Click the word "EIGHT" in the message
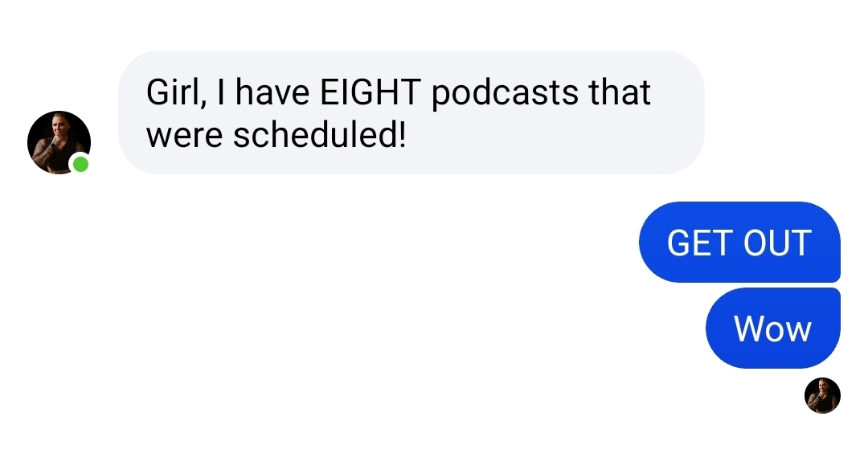This screenshot has height=453, width=868. point(371,92)
